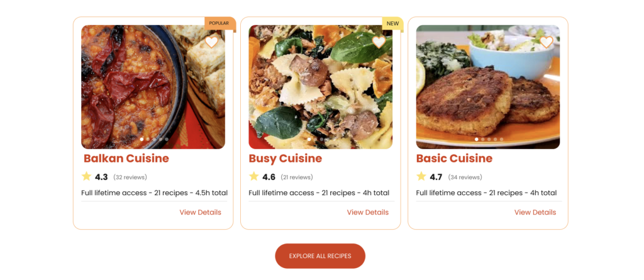Click the Basic Cuisine rating star
Image resolution: width=644 pixels, height=280 pixels.
tap(421, 177)
